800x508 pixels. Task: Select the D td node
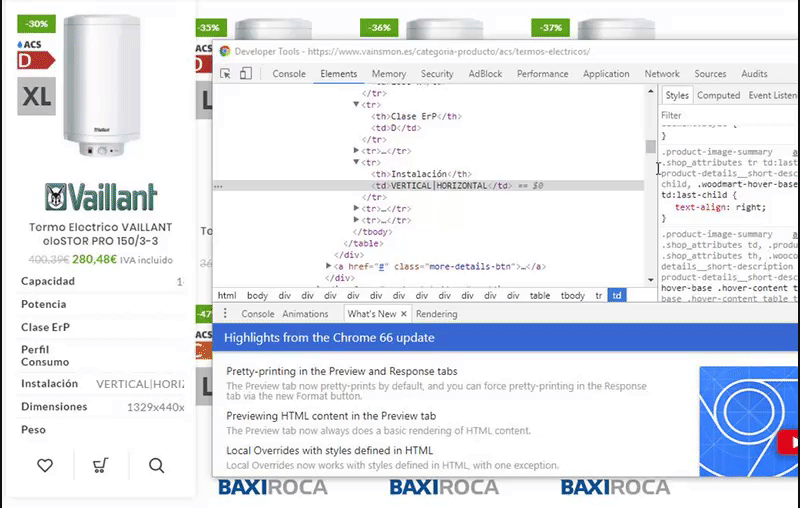click(x=396, y=128)
